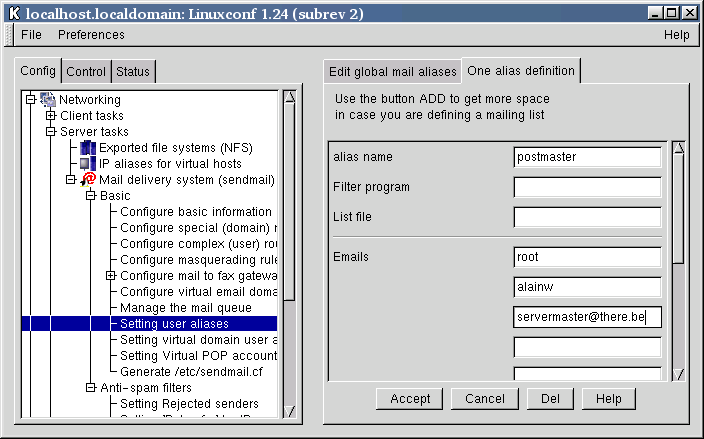Expand Configure mail to fax gateway node

[110, 276]
